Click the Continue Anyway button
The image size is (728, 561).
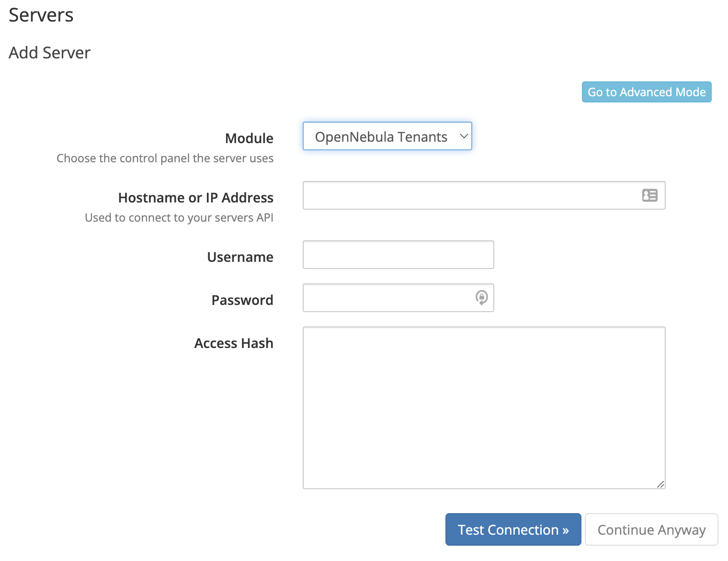(651, 529)
